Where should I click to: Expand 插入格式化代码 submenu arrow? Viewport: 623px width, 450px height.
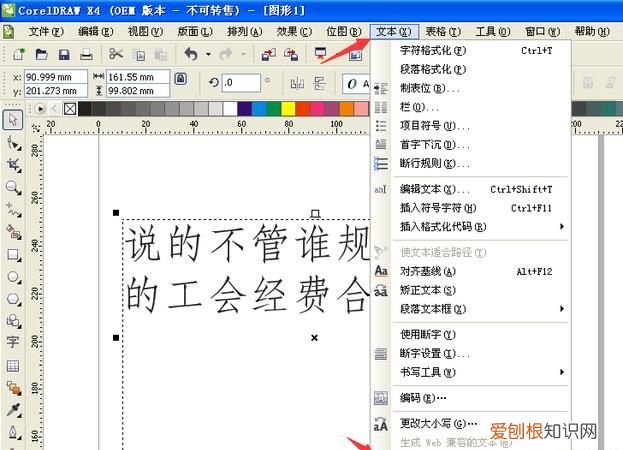(x=562, y=226)
